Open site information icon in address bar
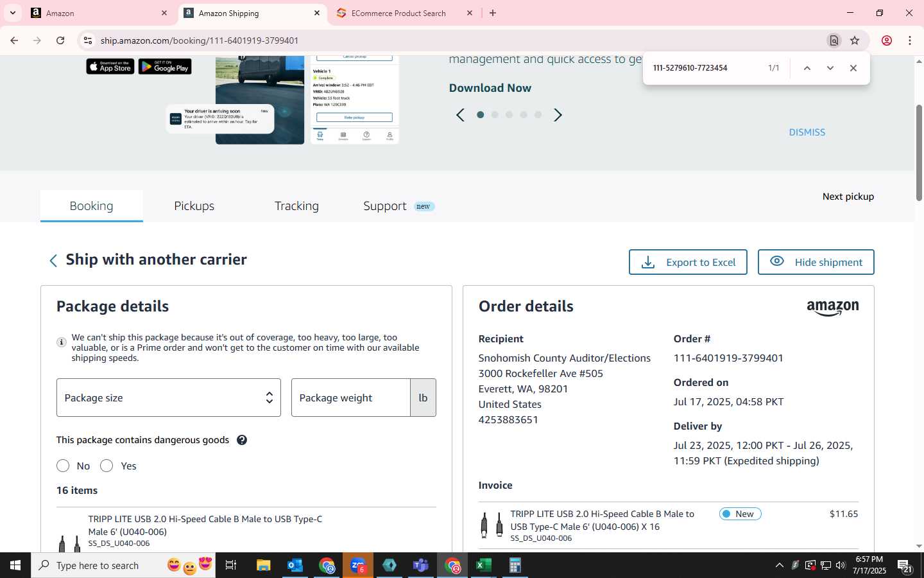 87,40
